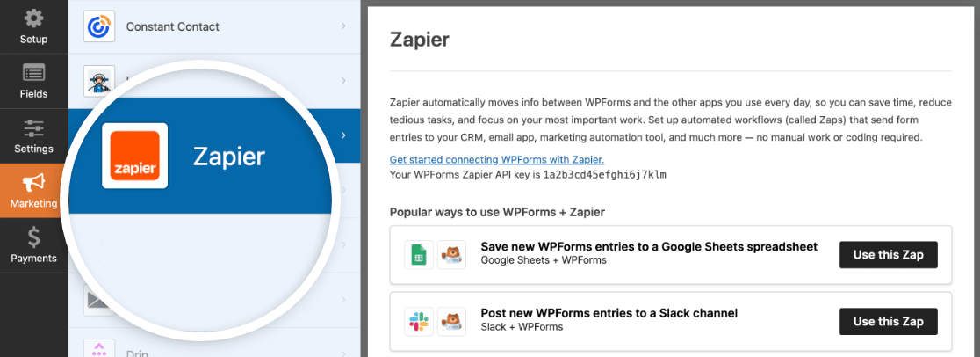
Task: Open the Settings sliders icon
Action: (x=33, y=128)
